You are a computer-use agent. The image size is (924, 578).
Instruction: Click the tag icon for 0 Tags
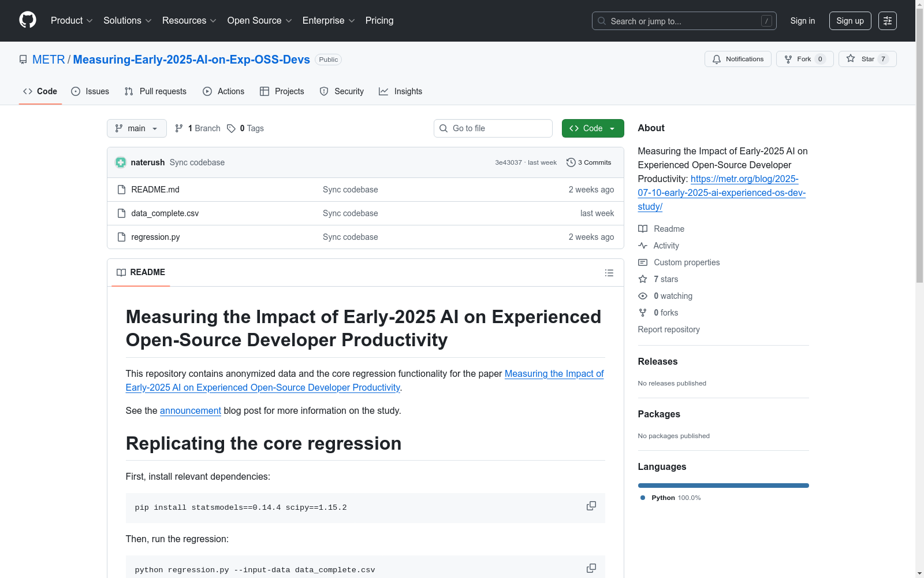231,128
